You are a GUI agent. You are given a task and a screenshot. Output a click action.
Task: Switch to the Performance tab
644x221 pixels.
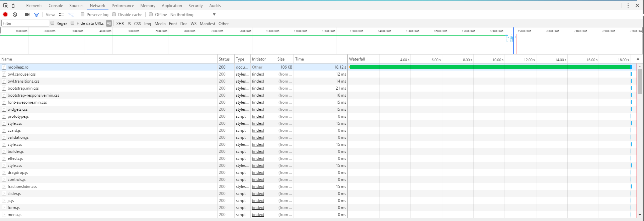(x=123, y=6)
